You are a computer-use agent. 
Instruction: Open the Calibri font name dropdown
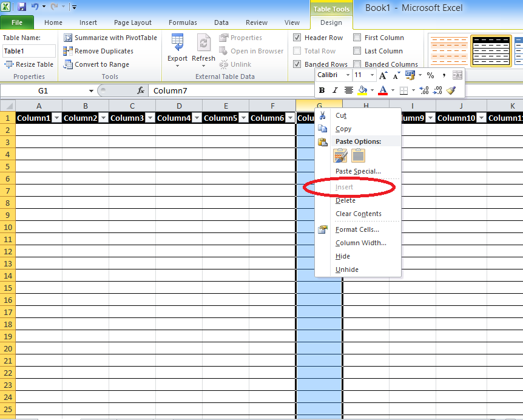(348, 75)
